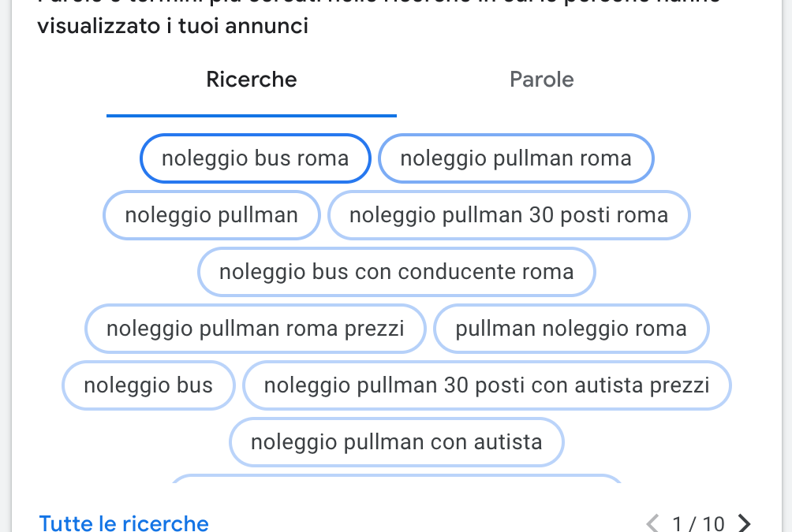Click 'noleggio pullman roma prezzi' chip
Image resolution: width=792 pixels, height=532 pixels.
pos(255,329)
